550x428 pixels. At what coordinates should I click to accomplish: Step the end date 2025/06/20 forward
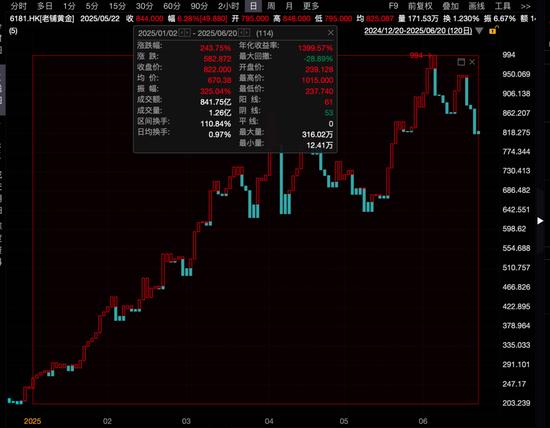[247, 33]
